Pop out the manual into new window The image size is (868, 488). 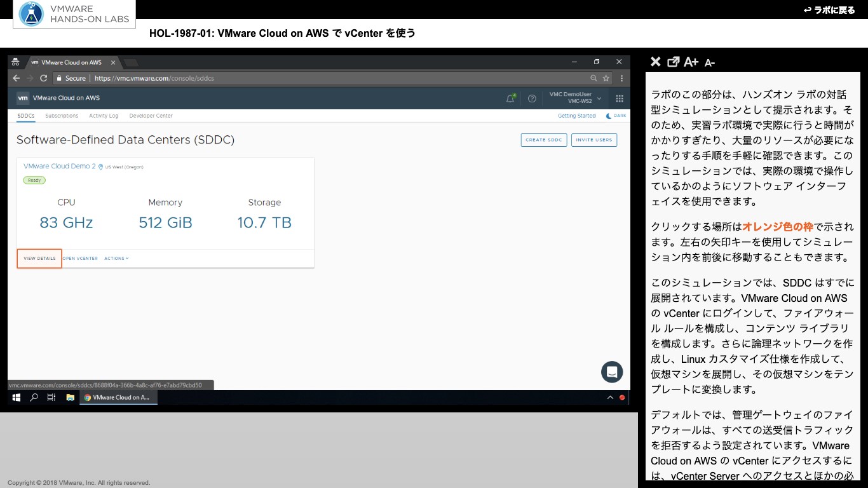click(674, 62)
